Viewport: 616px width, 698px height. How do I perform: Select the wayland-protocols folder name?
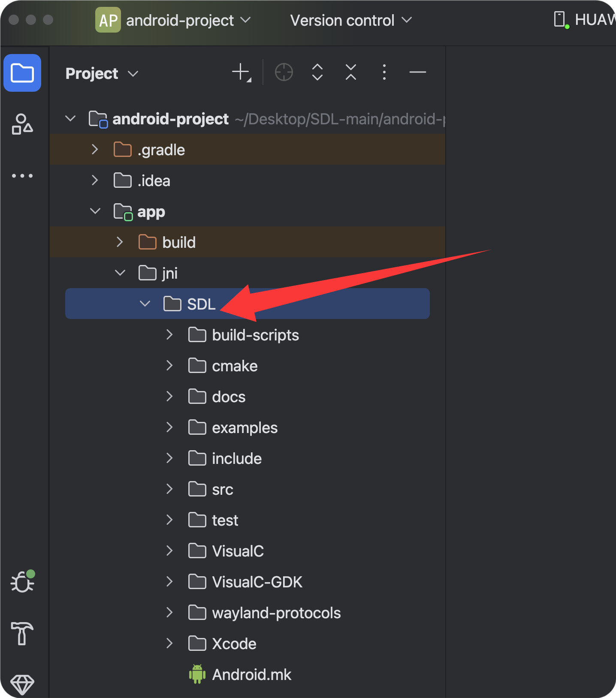click(276, 613)
